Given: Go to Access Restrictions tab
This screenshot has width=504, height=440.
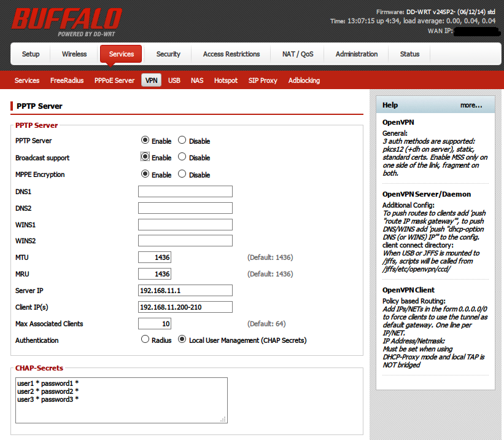Looking at the screenshot, I should [231, 54].
